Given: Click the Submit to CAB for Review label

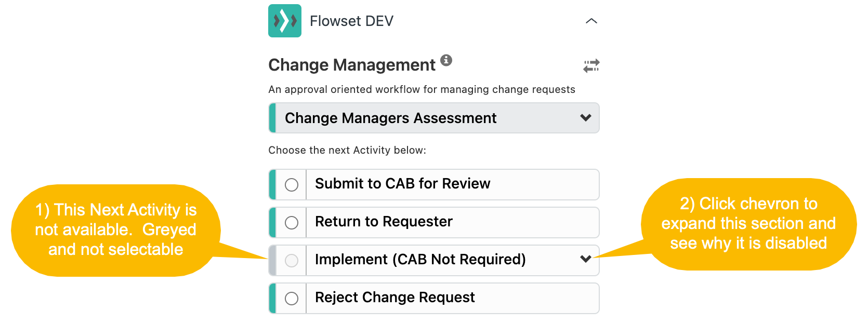Looking at the screenshot, I should coord(403,183).
